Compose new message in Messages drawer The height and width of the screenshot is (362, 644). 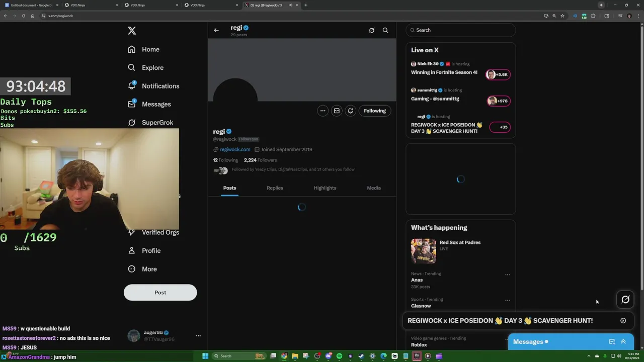click(x=612, y=342)
